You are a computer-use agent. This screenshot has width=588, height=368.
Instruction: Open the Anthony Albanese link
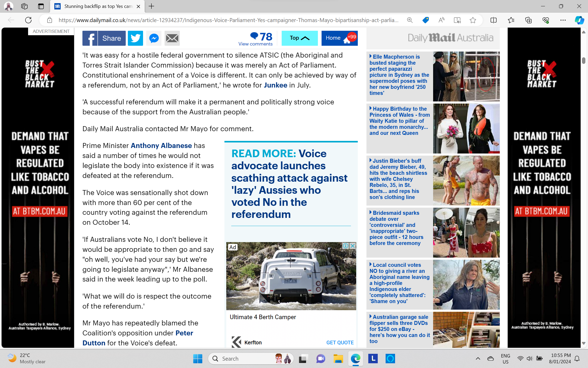coord(161,146)
